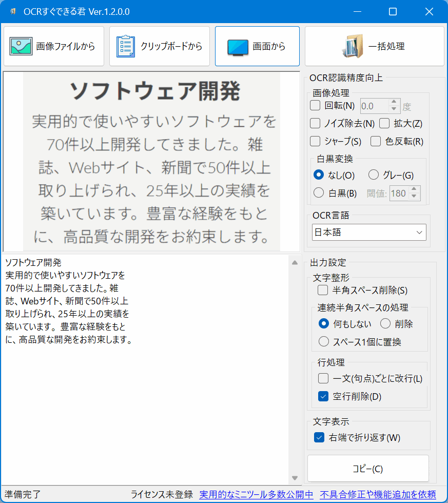Decrease rotation degree with down arrow
The height and width of the screenshot is (503, 448).
click(394, 109)
